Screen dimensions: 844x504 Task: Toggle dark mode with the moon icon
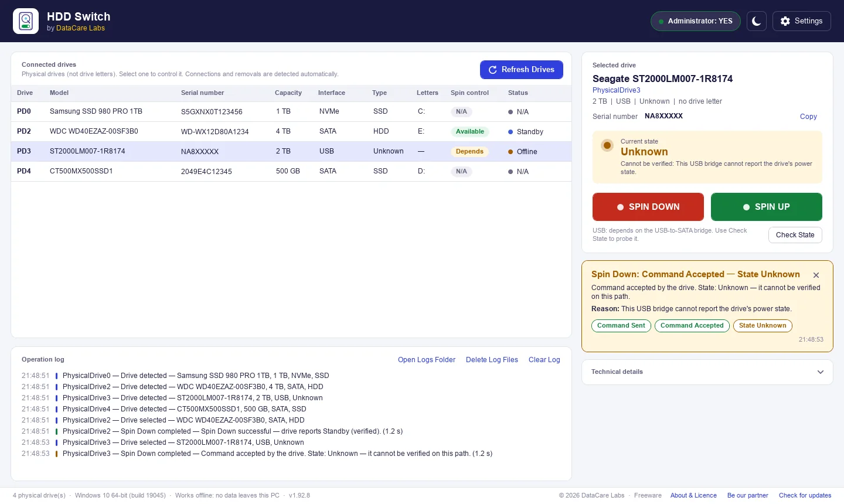click(757, 21)
